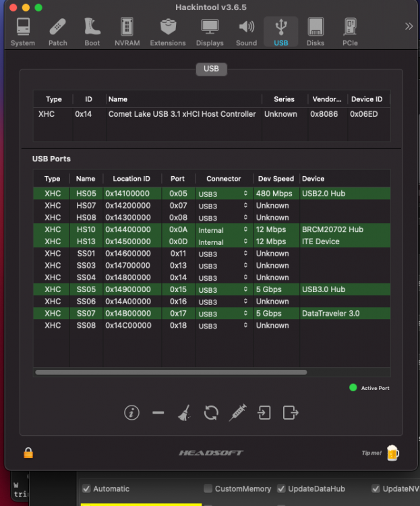Click the import arrow-into-box icon
Screen dimensions: 420x506
coord(264,413)
